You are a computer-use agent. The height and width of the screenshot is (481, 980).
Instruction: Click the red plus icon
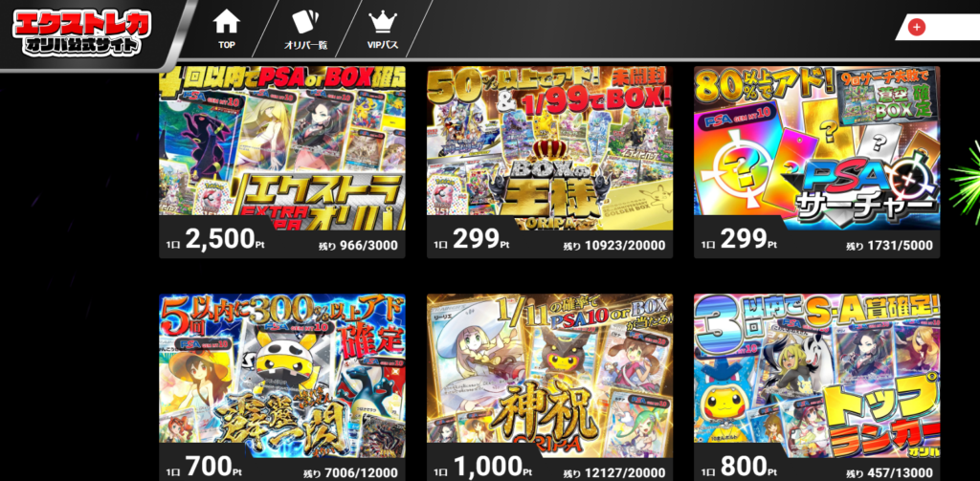(917, 27)
